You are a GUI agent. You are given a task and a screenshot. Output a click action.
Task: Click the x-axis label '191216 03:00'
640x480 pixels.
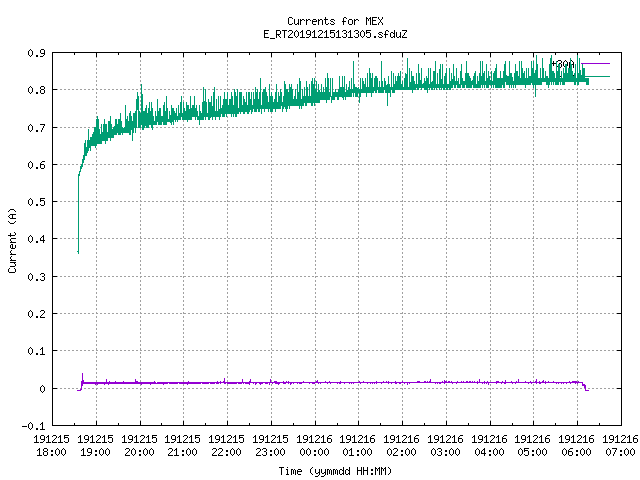(x=445, y=446)
